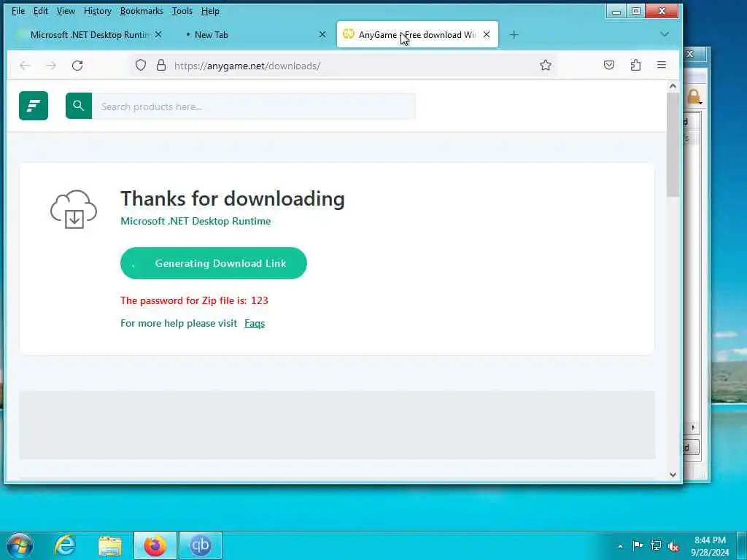The height and width of the screenshot is (560, 747).
Task: Click the qBittorrent taskbar icon
Action: pos(200,545)
